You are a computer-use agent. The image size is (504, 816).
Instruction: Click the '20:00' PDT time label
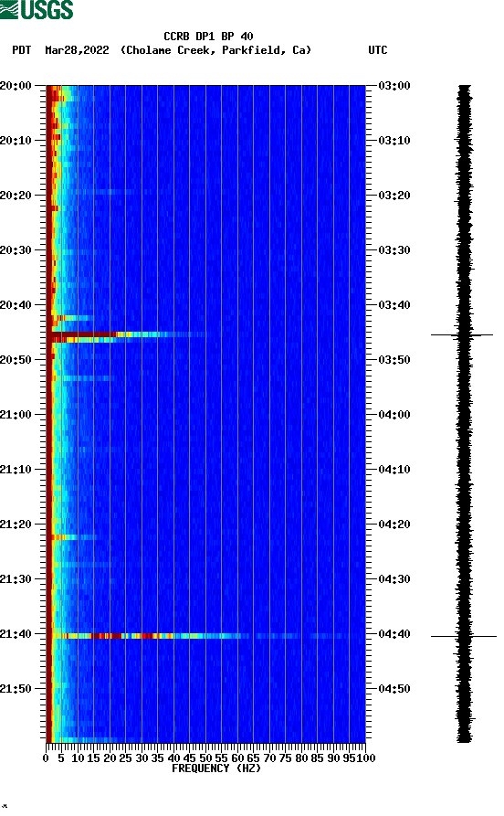[x=16, y=86]
